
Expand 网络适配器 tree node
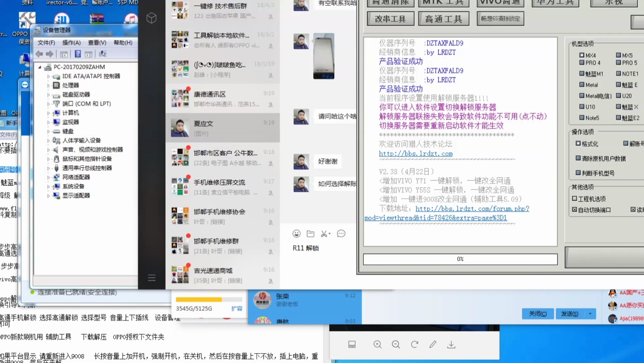(48, 177)
